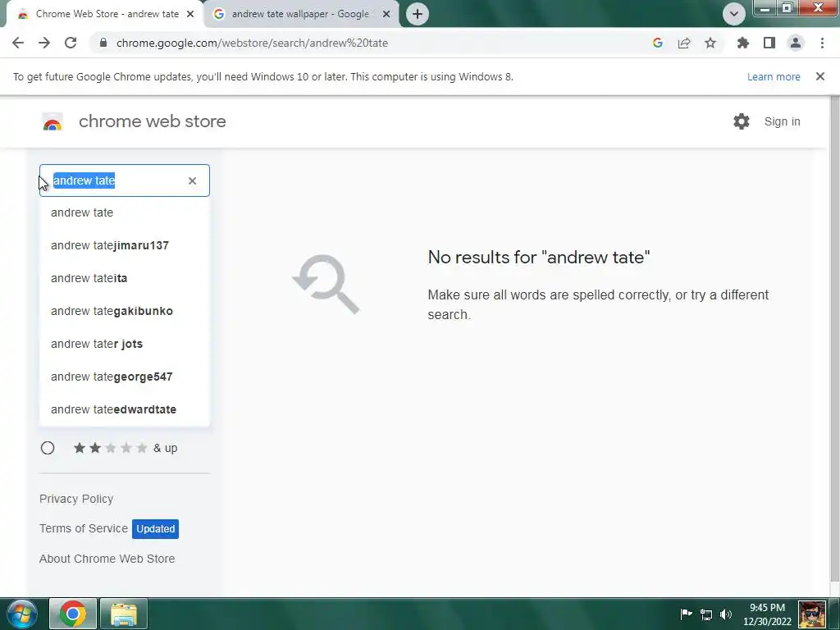Click into the store search field
840x630 pixels.
pyautogui.click(x=125, y=180)
